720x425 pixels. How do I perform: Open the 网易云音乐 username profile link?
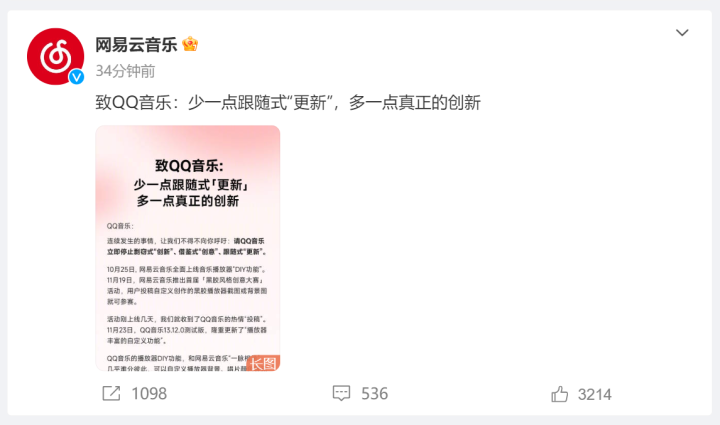136,45
